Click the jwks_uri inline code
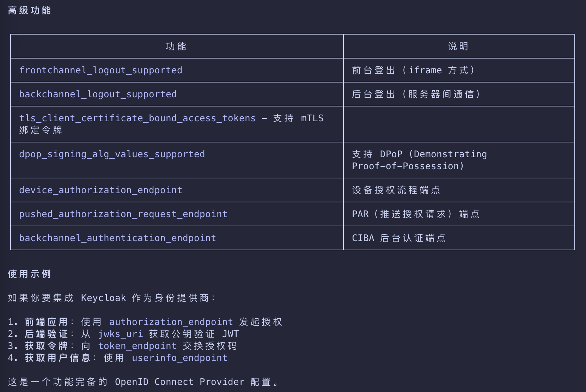 pyautogui.click(x=120, y=334)
